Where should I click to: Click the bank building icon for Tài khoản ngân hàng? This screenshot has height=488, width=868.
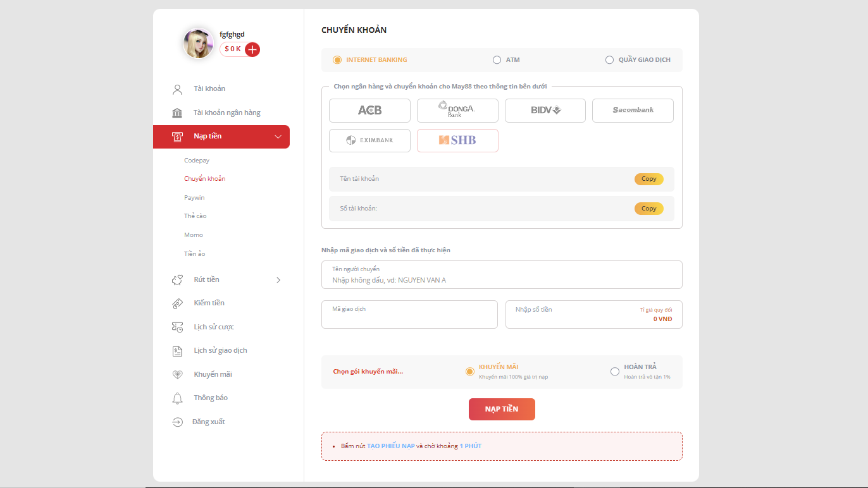point(177,113)
